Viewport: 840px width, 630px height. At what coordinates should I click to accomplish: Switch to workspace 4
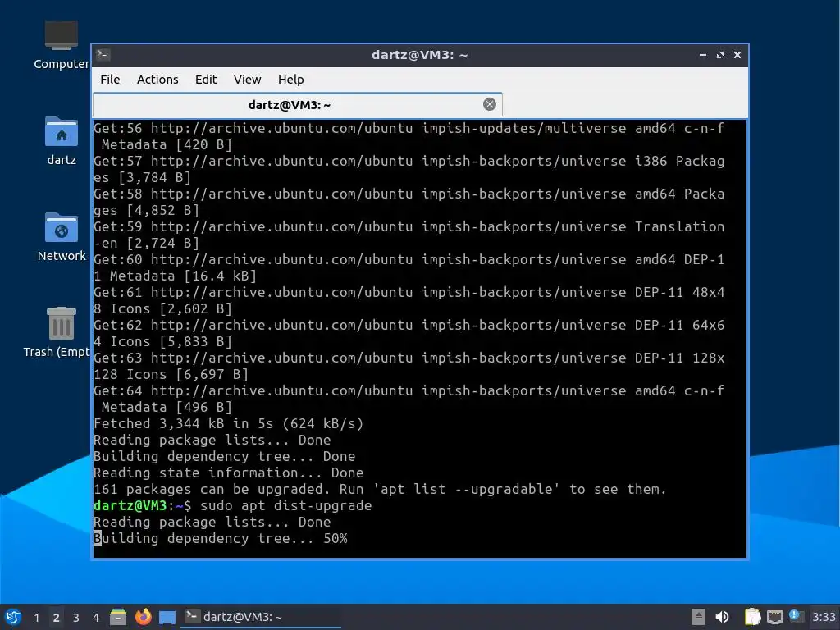[96, 618]
